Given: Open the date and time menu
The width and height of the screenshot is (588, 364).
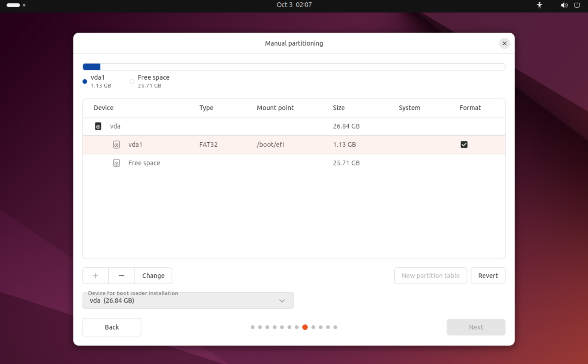Looking at the screenshot, I should 294,5.
